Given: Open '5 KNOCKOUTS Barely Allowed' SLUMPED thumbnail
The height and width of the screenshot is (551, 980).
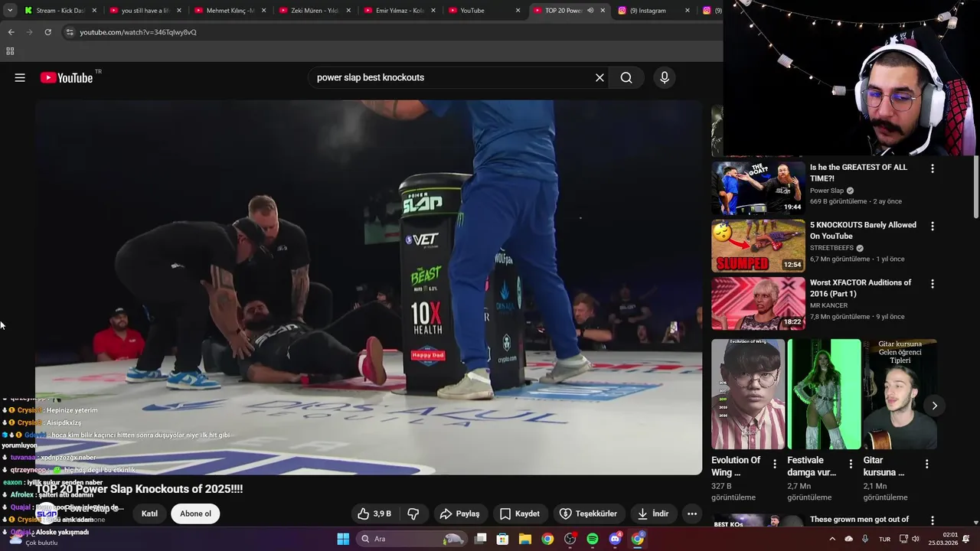Looking at the screenshot, I should (x=758, y=246).
